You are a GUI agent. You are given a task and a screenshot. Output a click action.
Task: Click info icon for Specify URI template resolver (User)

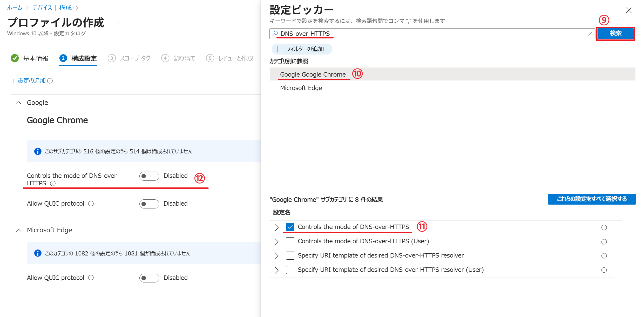point(604,270)
